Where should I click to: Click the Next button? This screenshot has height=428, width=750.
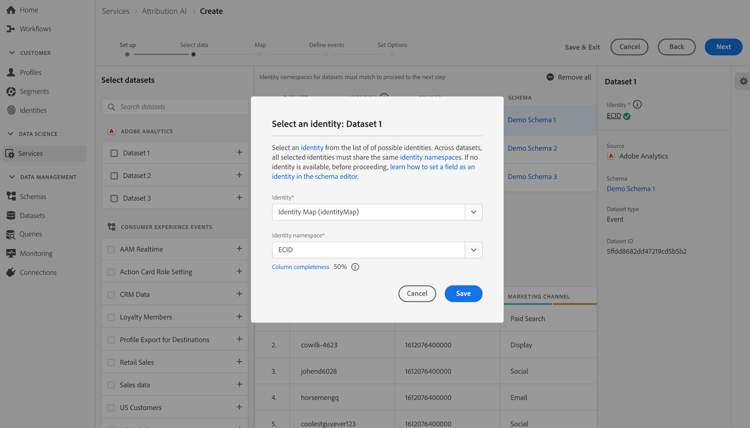(723, 47)
